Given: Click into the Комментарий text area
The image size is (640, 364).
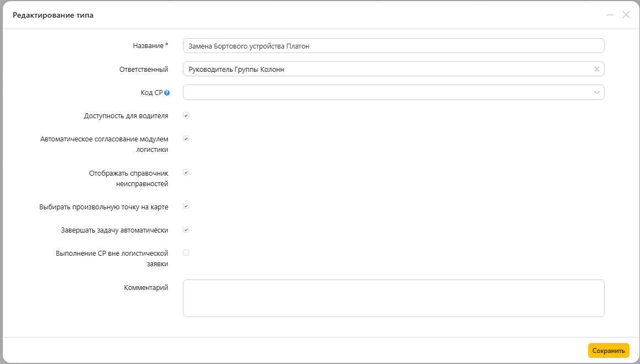Looking at the screenshot, I should 394,298.
